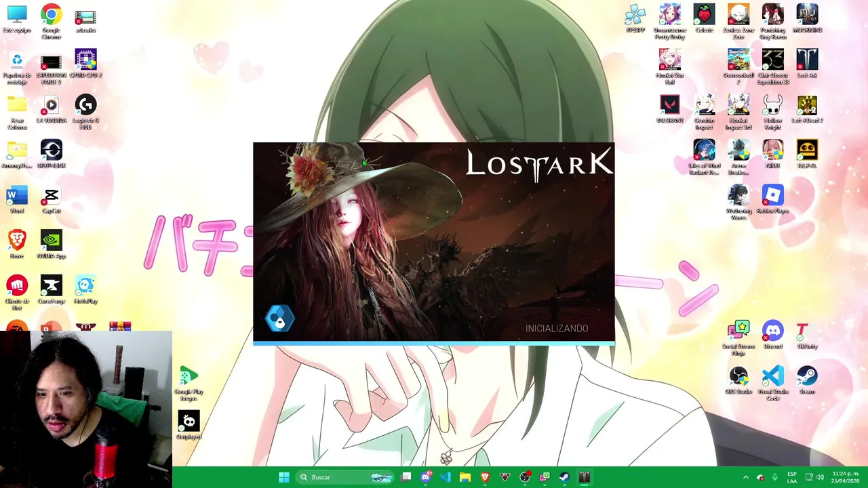This screenshot has width=868, height=488.
Task: Open the clock showing 11:24 p. m.
Action: 845,477
